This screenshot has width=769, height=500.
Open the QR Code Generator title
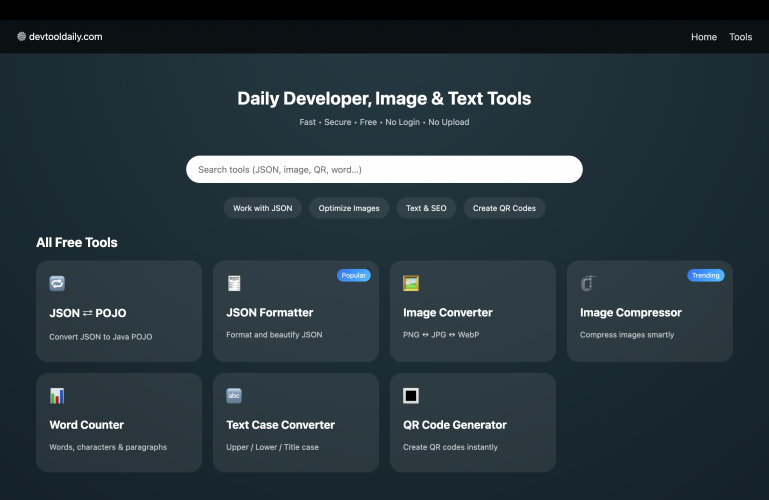[x=455, y=425]
